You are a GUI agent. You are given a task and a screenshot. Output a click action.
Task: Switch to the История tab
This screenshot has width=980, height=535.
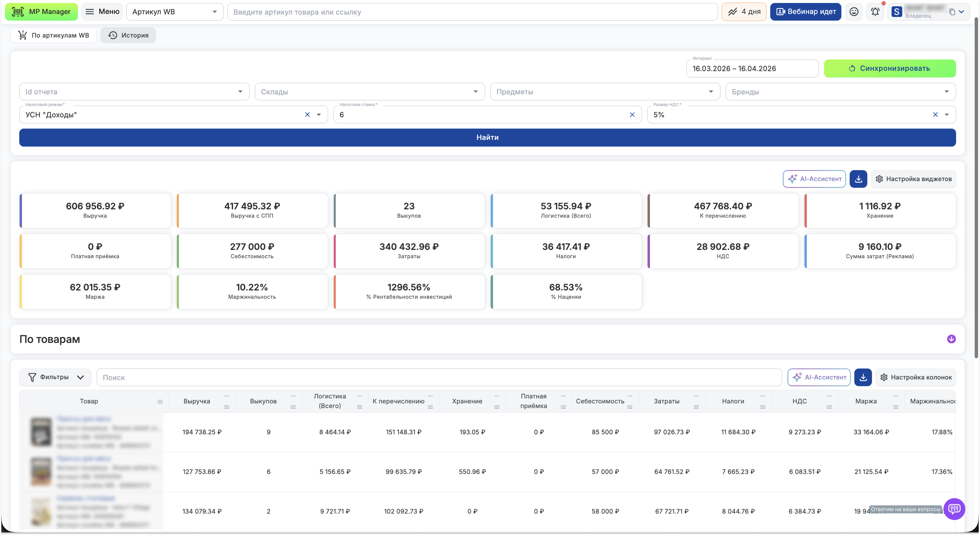click(x=128, y=35)
